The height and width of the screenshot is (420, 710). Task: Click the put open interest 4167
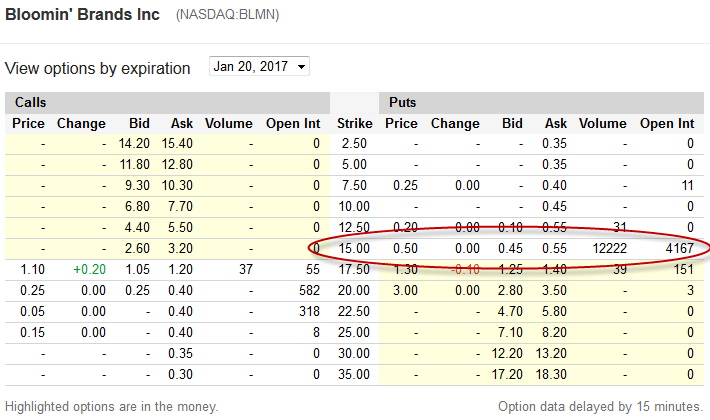(x=680, y=248)
